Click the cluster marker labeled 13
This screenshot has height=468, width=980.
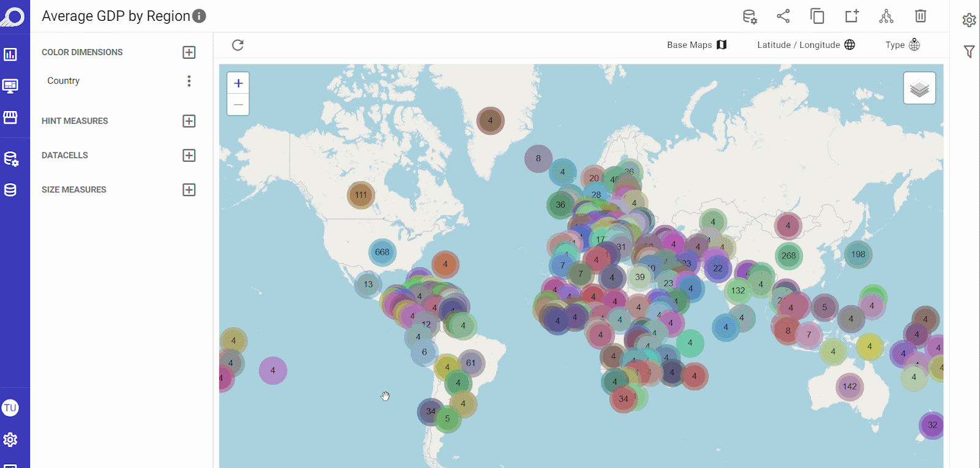click(368, 284)
